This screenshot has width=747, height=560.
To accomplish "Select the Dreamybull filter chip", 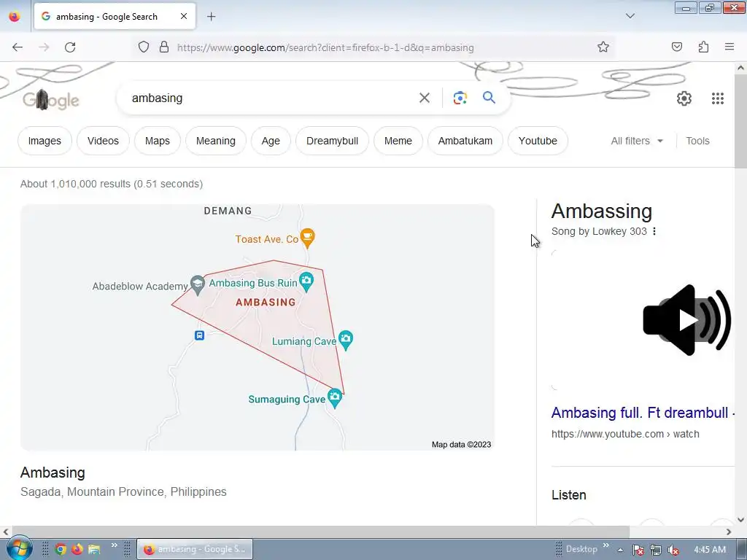I will click(x=332, y=141).
